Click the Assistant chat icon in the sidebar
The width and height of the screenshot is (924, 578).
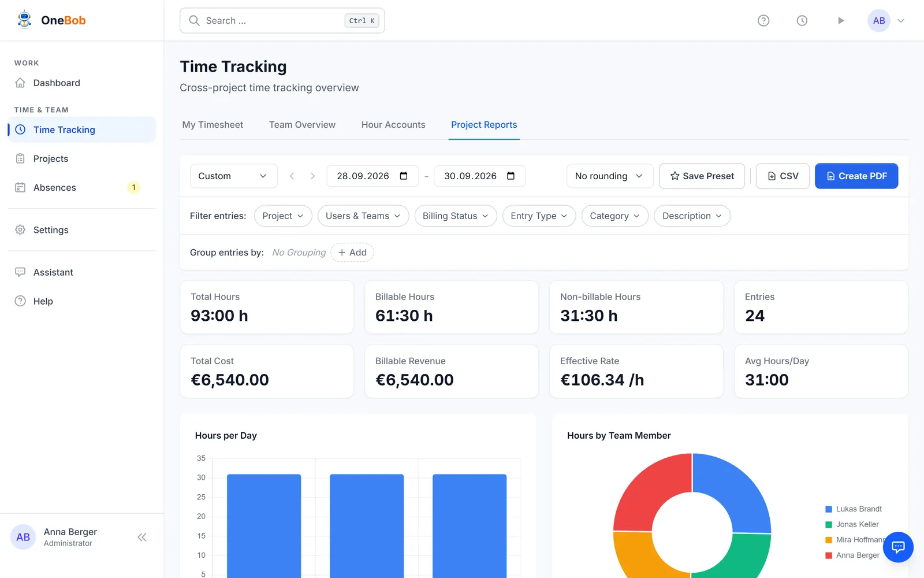tap(20, 272)
